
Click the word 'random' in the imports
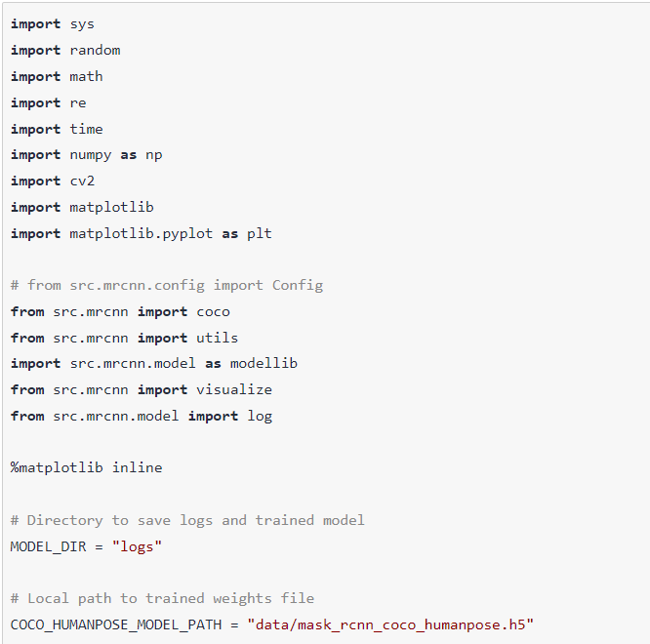point(95,50)
